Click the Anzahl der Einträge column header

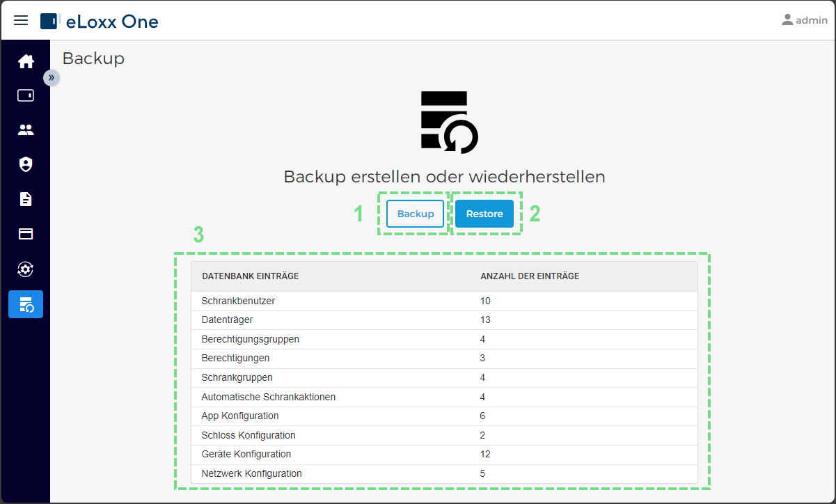(x=530, y=276)
